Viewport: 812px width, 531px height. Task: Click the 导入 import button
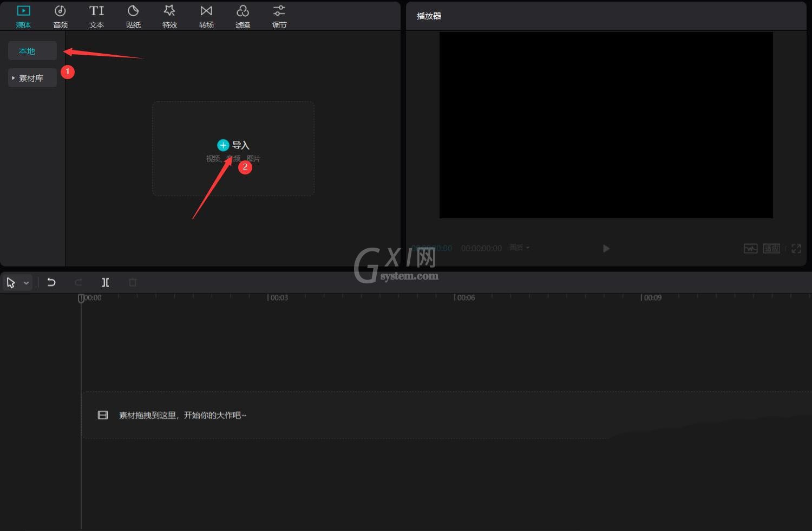[233, 145]
